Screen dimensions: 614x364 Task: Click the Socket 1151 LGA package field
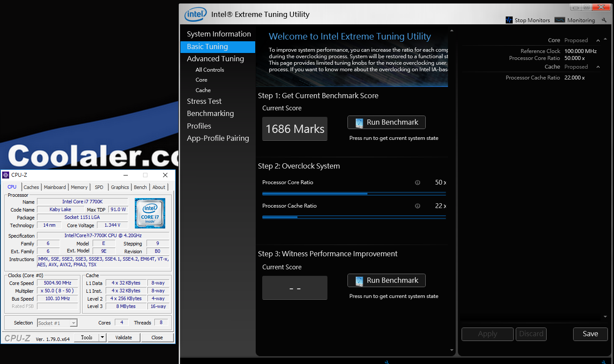coord(82,217)
